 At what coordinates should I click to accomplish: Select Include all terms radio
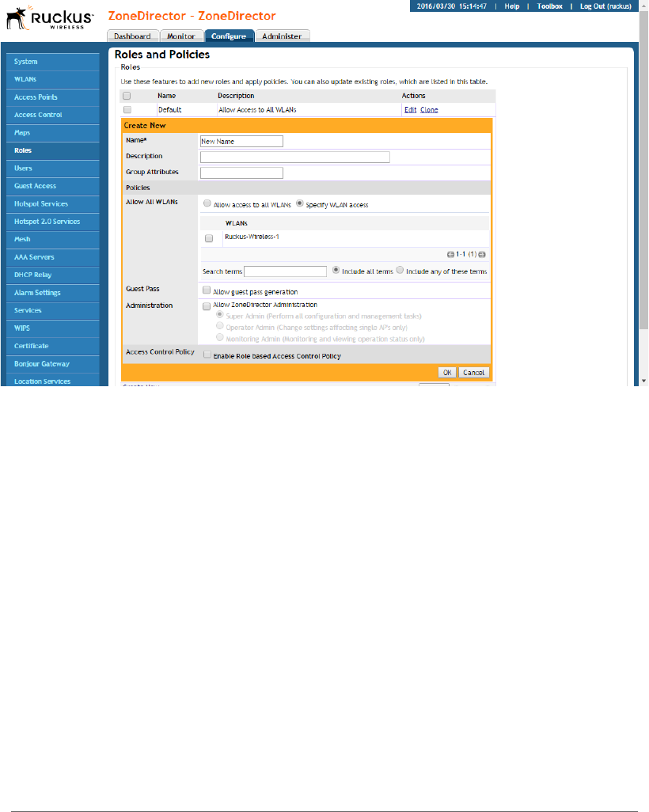[336, 270]
